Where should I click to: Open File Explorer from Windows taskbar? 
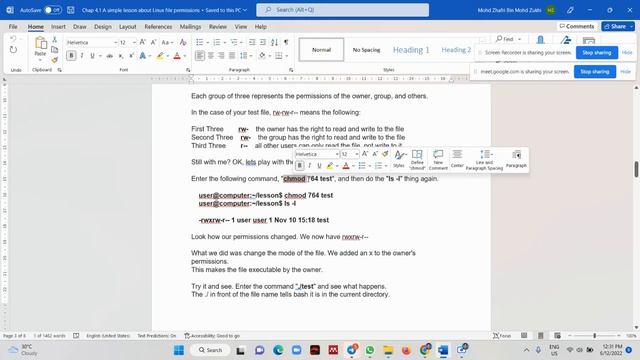point(388,350)
